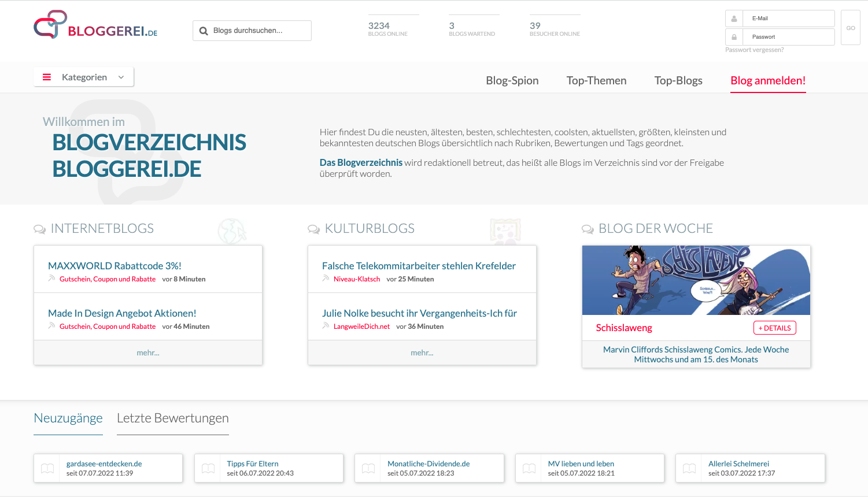Screen dimensions: 868x497
Task: Click the book icon next to gardasee-entdecken.de
Action: (x=47, y=468)
